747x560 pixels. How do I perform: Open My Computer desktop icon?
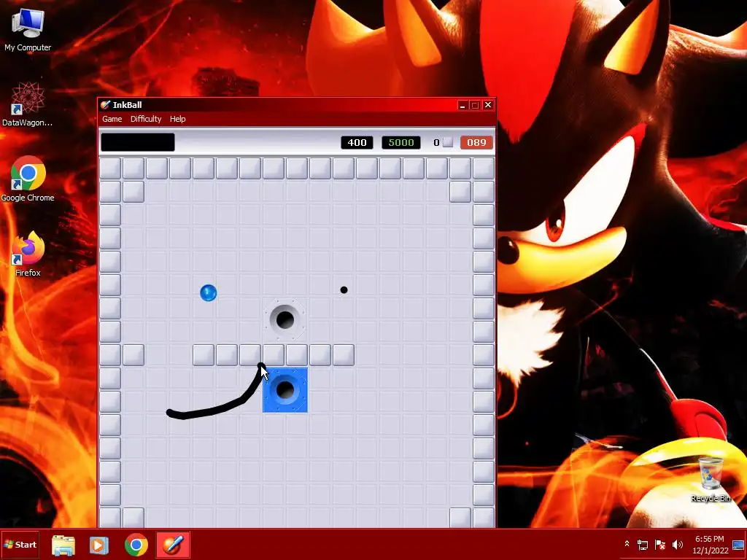[x=28, y=29]
